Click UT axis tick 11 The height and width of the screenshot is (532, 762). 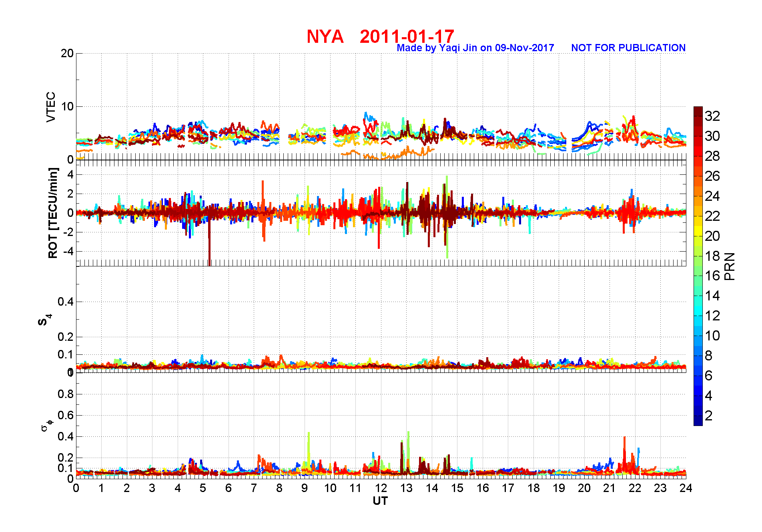click(355, 488)
